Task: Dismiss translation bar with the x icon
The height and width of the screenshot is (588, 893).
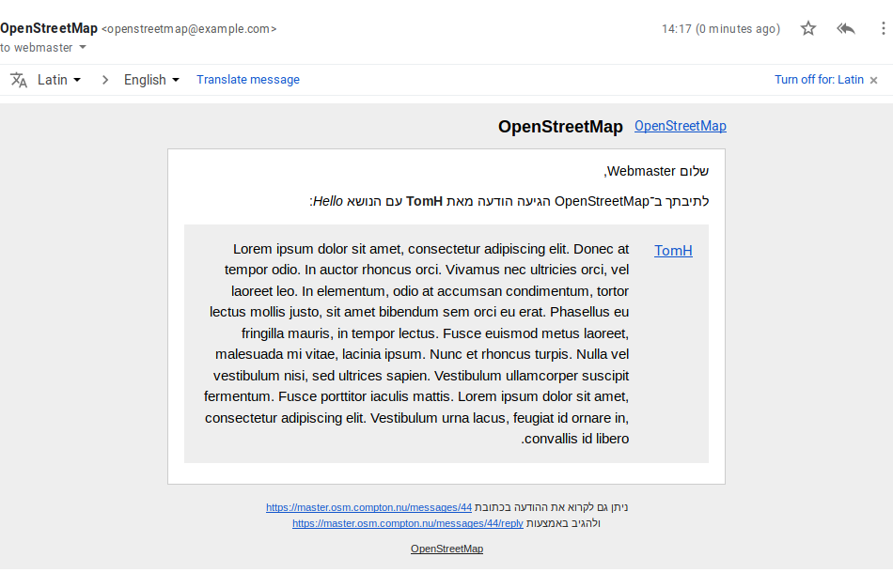Action: tap(873, 80)
